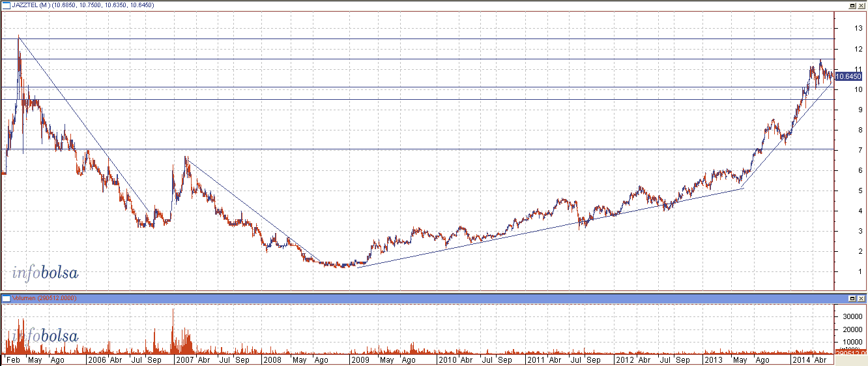The width and height of the screenshot is (868, 366).
Task: Select the horizontal line near 12.5
Action: coord(417,39)
